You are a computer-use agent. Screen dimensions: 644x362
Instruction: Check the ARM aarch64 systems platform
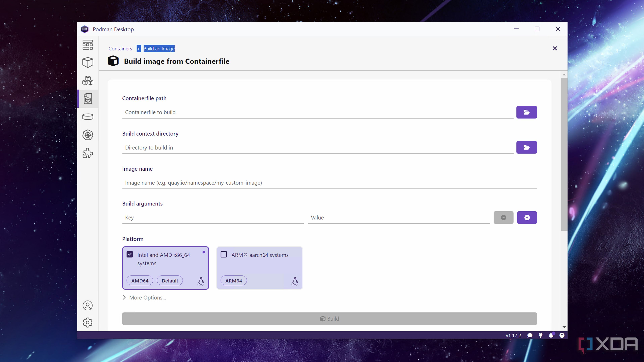pyautogui.click(x=224, y=255)
